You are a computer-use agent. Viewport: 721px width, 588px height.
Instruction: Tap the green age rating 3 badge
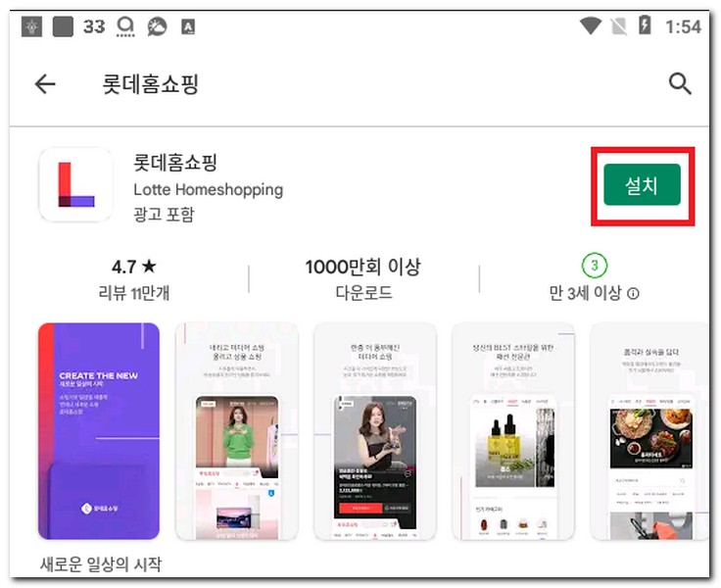594,265
